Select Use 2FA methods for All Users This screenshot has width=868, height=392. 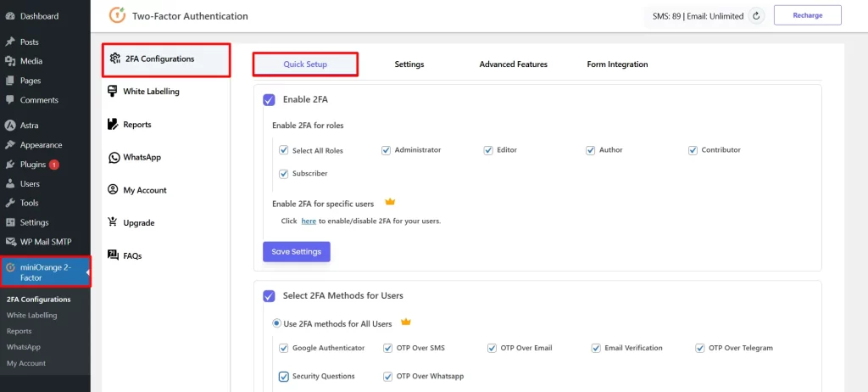point(276,323)
